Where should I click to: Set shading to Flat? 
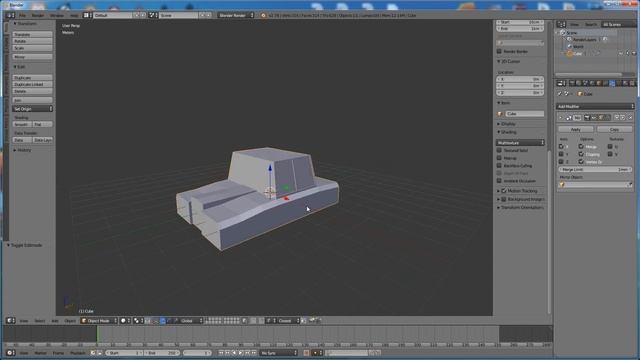point(42,124)
